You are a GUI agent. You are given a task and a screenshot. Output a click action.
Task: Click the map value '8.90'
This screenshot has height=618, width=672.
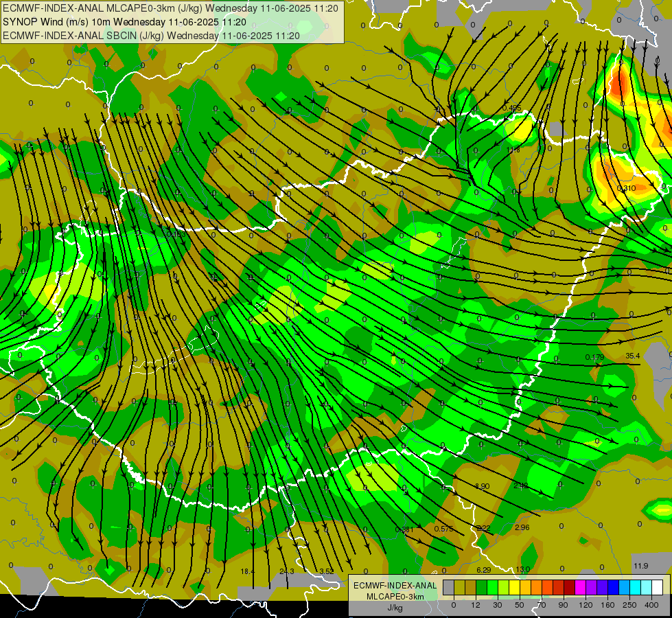[x=482, y=486]
